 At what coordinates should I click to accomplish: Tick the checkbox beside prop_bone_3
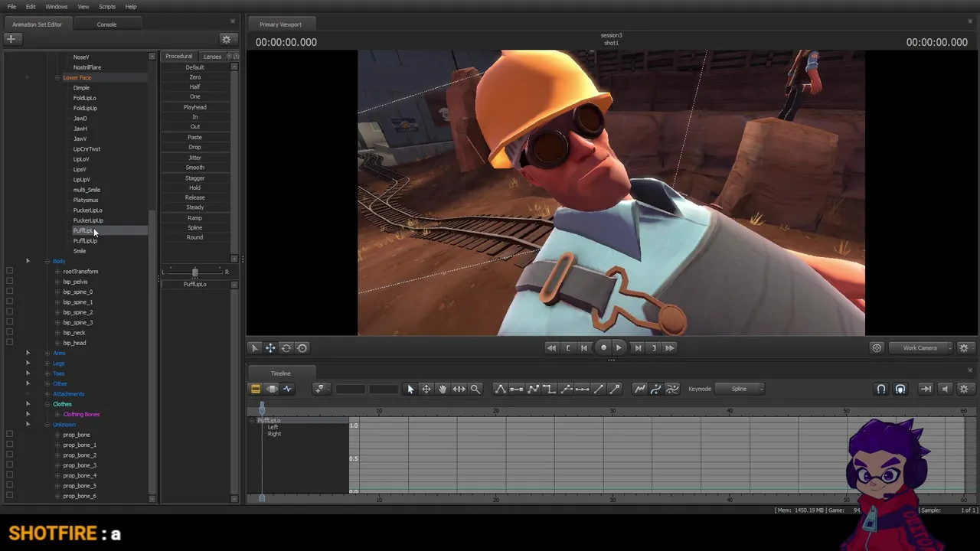pos(9,465)
